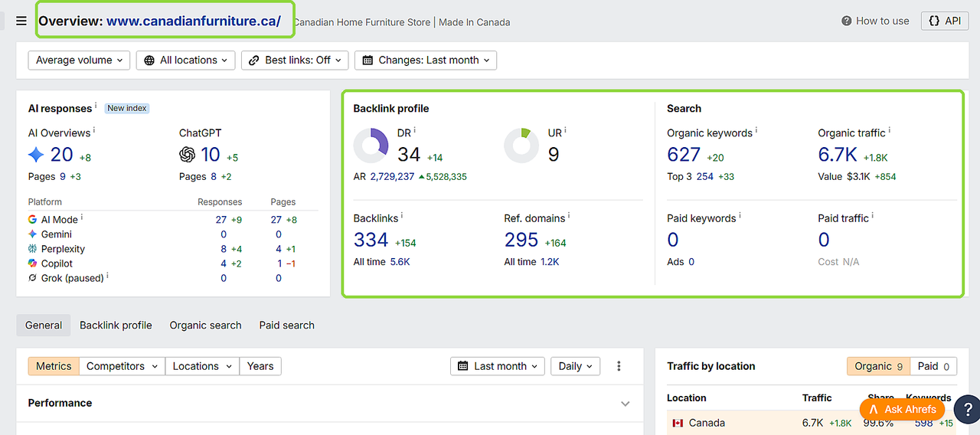Image resolution: width=980 pixels, height=435 pixels.
Task: Click the How to use help link
Action: 875,21
